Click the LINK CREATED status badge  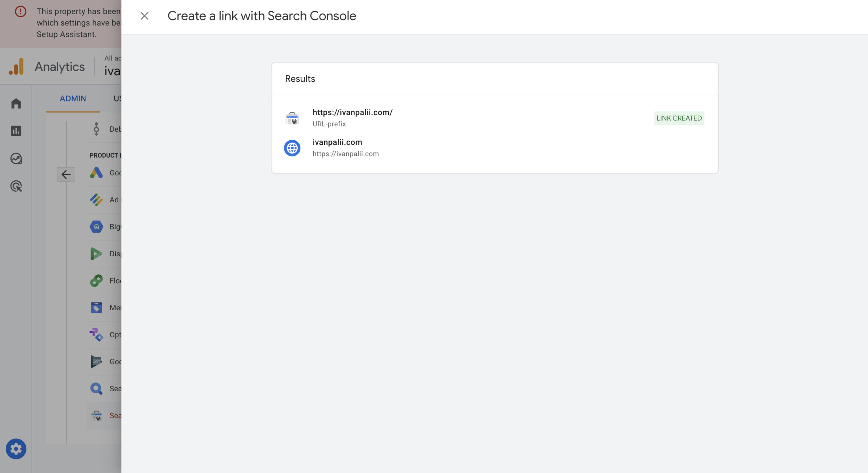point(679,118)
